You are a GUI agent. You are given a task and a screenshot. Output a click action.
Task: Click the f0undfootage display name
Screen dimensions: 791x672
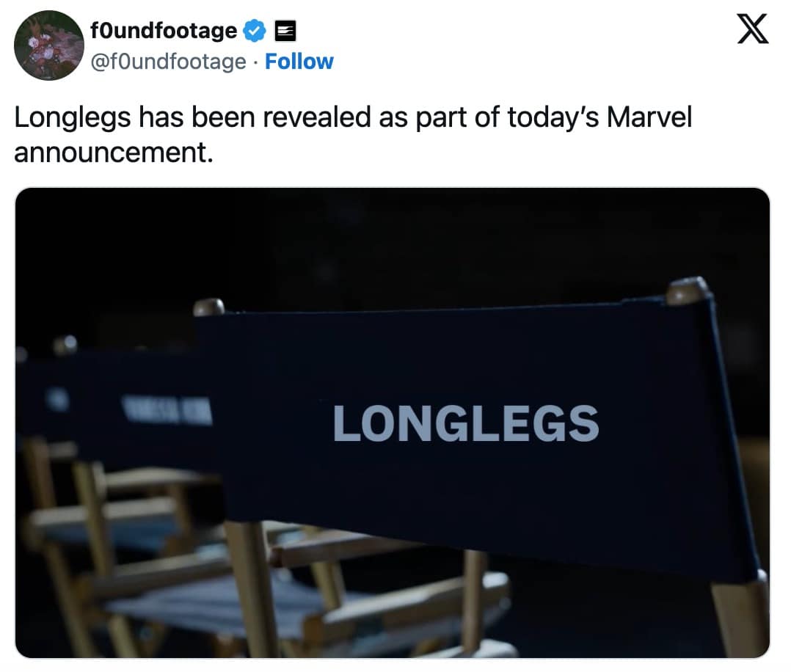[163, 31]
